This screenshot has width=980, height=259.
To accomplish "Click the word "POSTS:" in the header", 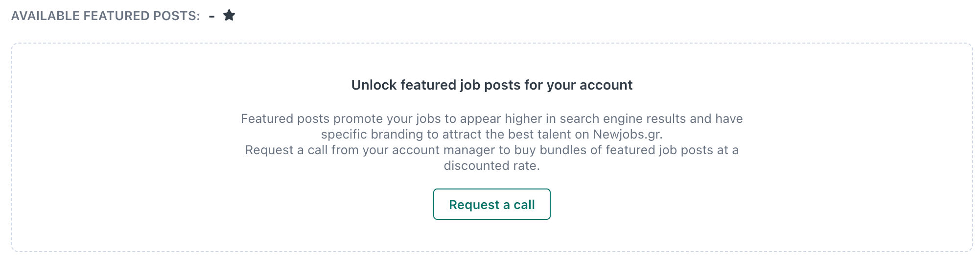I will coord(177,16).
